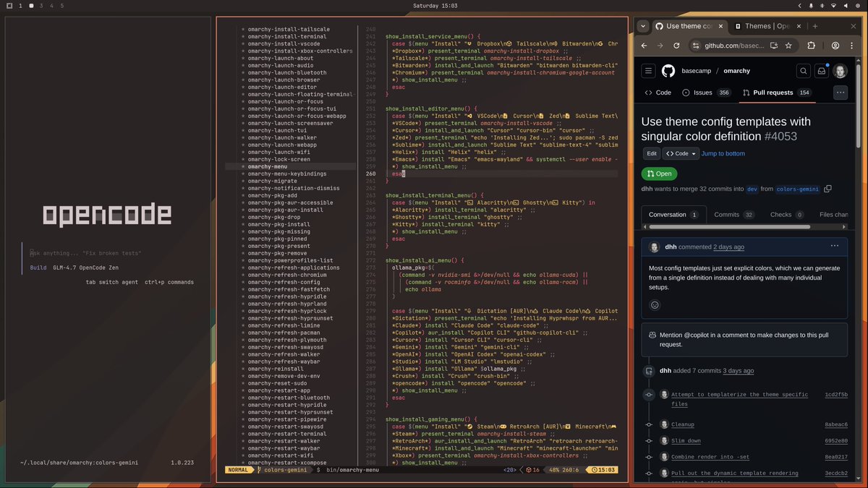The image size is (868, 488).
Task: Go forward in Chrome
Action: pyautogui.click(x=659, y=45)
